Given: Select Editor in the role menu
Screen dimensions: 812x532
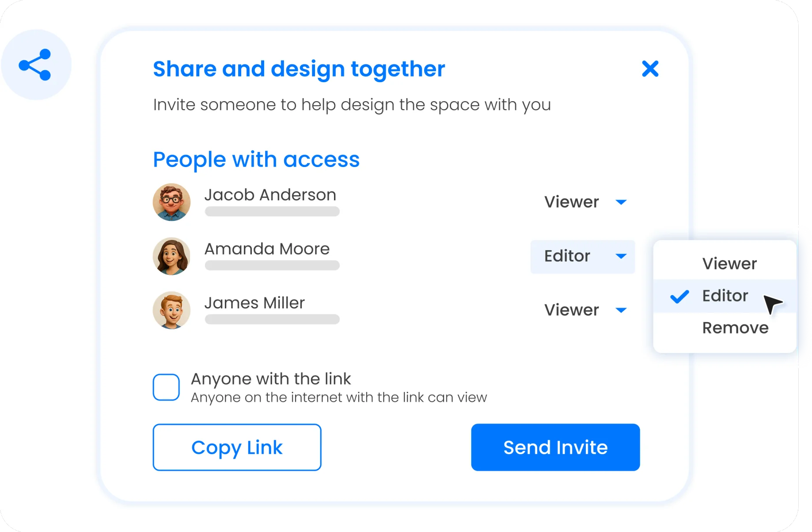Looking at the screenshot, I should click(725, 296).
